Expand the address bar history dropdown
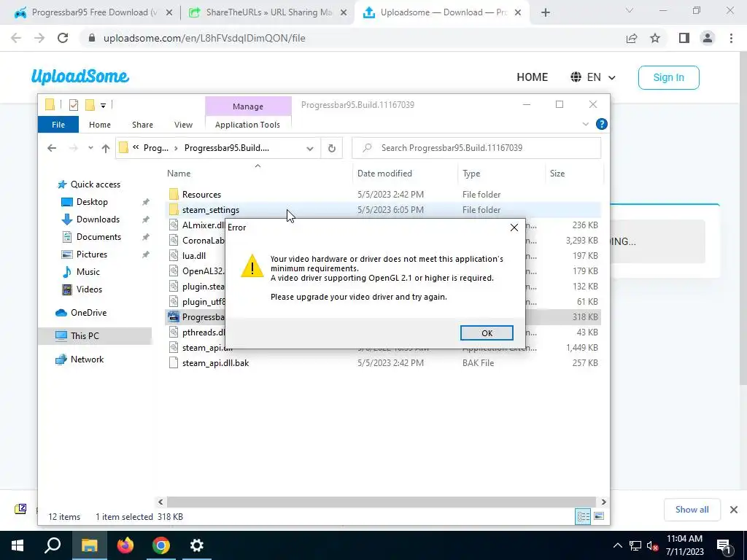This screenshot has height=560, width=747. pyautogui.click(x=309, y=148)
